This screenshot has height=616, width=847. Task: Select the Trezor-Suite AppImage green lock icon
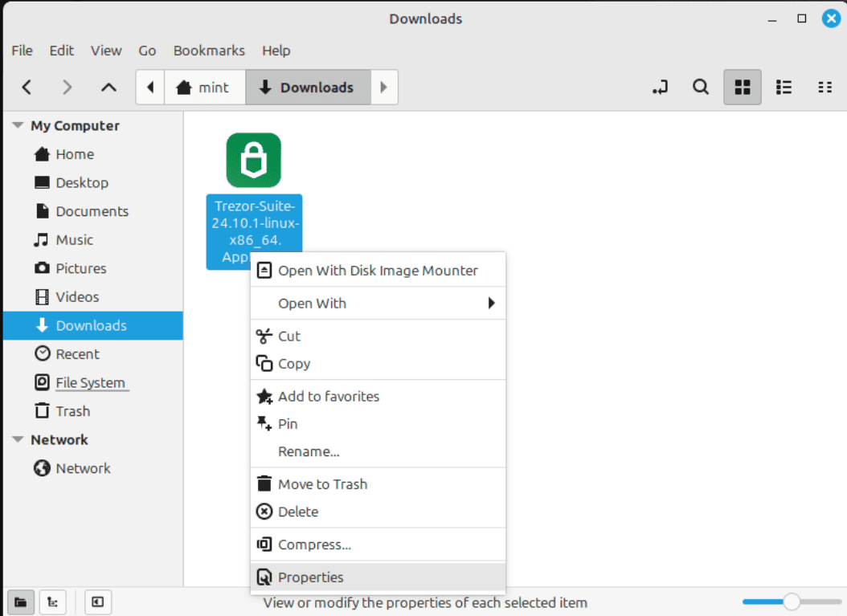(253, 161)
